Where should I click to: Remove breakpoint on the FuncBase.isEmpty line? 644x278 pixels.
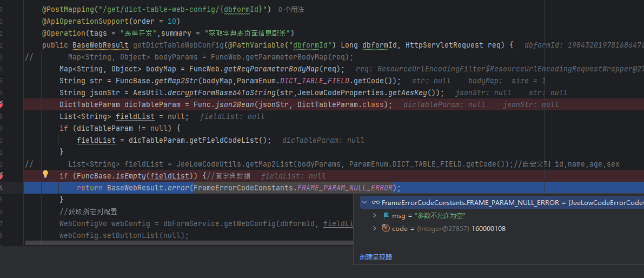[2, 176]
